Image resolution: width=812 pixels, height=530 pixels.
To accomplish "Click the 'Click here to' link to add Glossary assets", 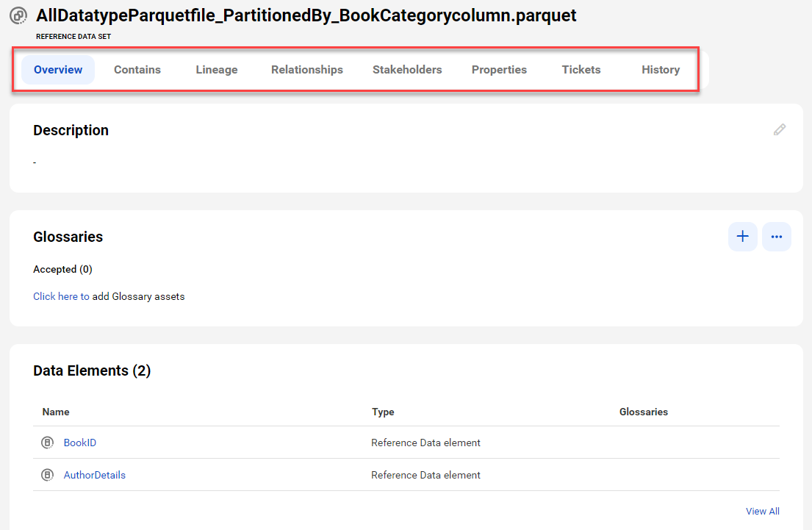I will 61,296.
